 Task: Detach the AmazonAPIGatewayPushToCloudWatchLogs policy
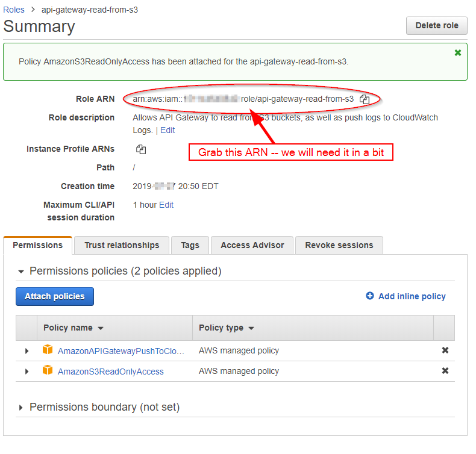tap(445, 350)
